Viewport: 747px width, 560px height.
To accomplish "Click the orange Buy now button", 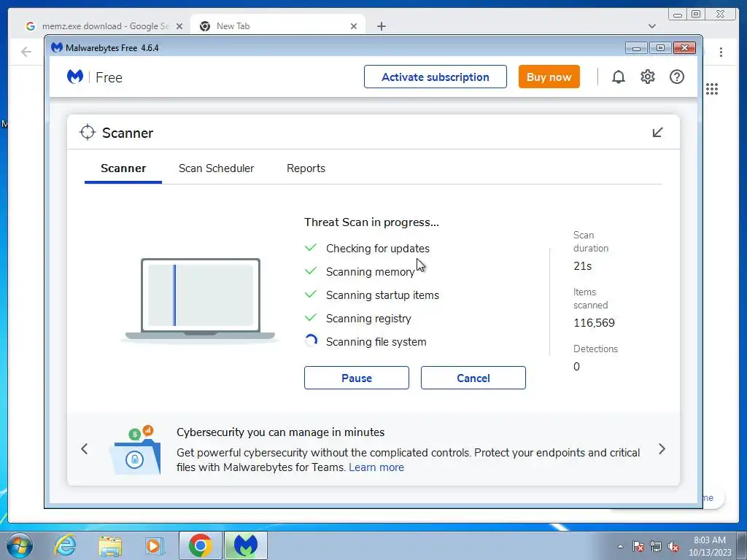I will pos(549,77).
